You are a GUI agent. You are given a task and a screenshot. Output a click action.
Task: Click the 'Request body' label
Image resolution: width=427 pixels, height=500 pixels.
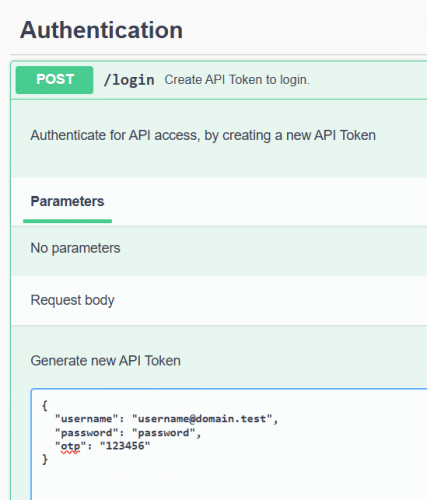coord(72,300)
